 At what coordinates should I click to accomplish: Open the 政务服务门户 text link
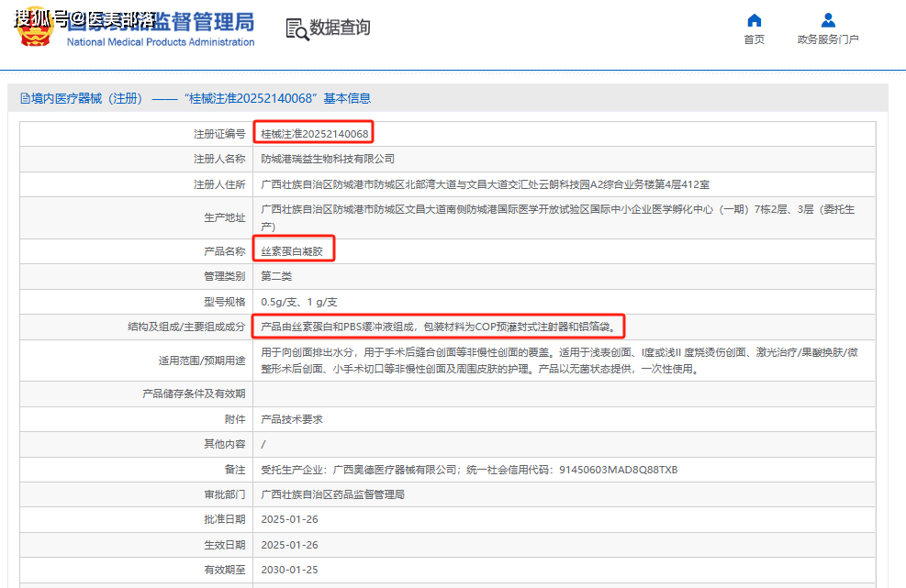pyautogui.click(x=828, y=39)
